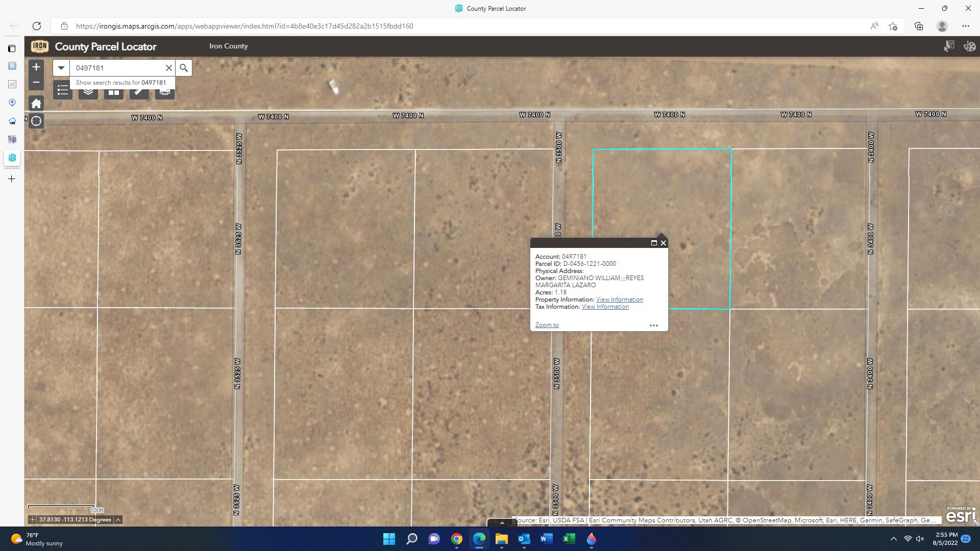The width and height of the screenshot is (980, 551).
Task: Expand the map attribution bar
Action: pos(502,522)
